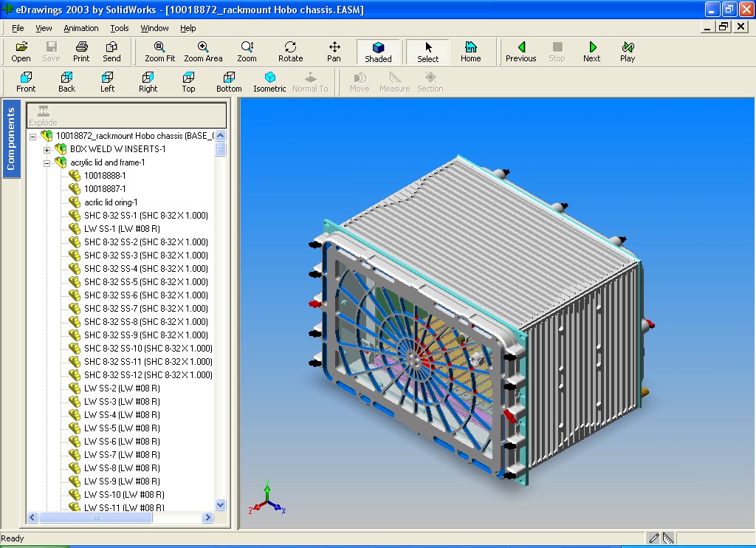Open the View menu
The height and width of the screenshot is (548, 756).
[44, 28]
